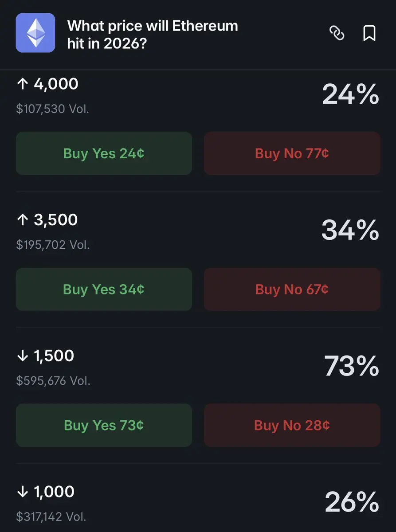Buy No at 77¢ for 4,000
The width and height of the screenshot is (396, 532).
[292, 153]
